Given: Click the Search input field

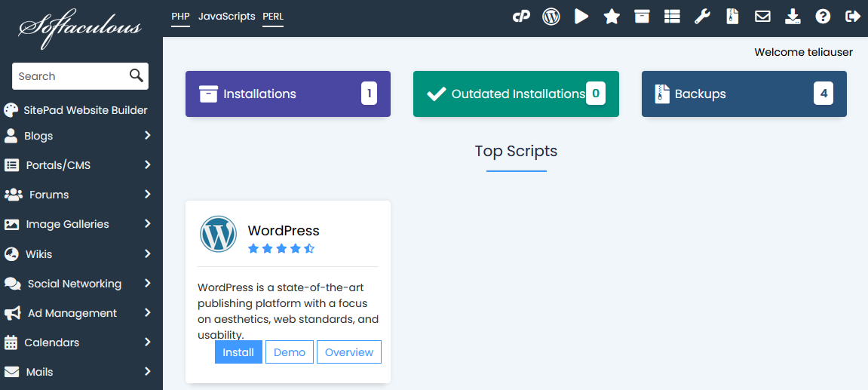Looking at the screenshot, I should tap(80, 76).
